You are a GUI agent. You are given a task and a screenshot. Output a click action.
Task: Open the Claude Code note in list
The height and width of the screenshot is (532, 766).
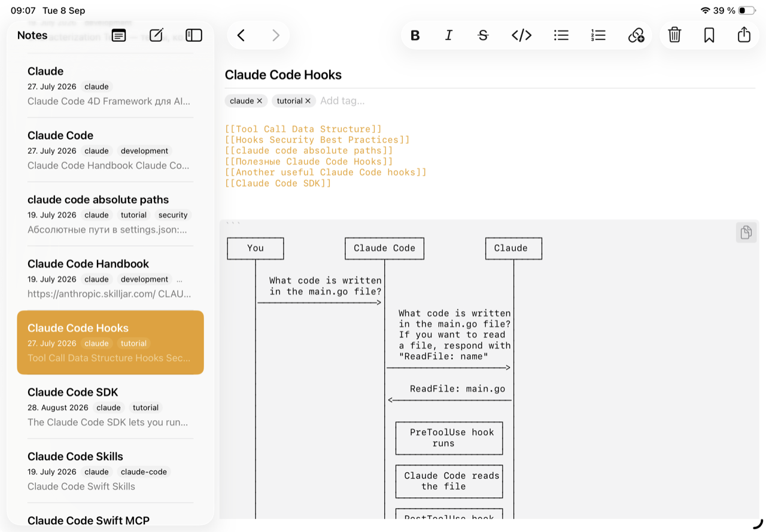click(x=110, y=150)
